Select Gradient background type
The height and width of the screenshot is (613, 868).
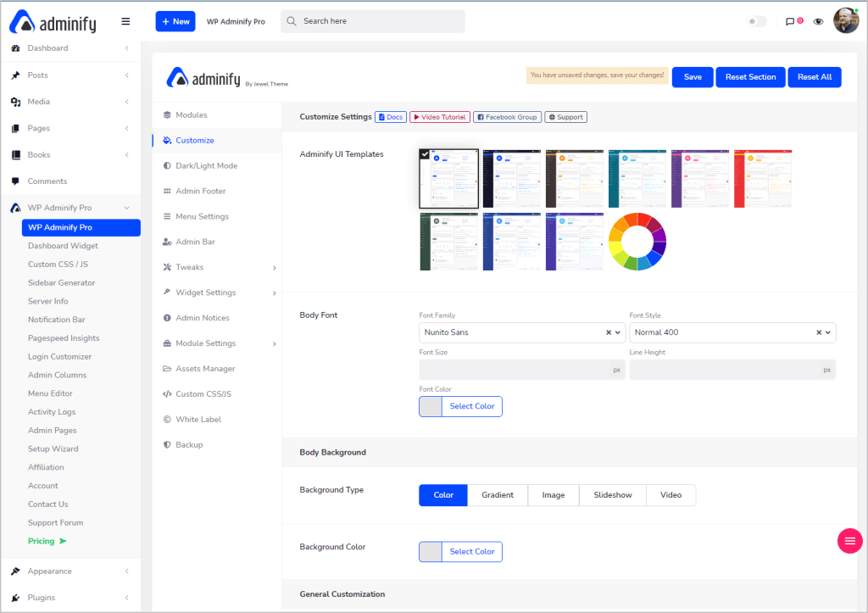tap(498, 495)
